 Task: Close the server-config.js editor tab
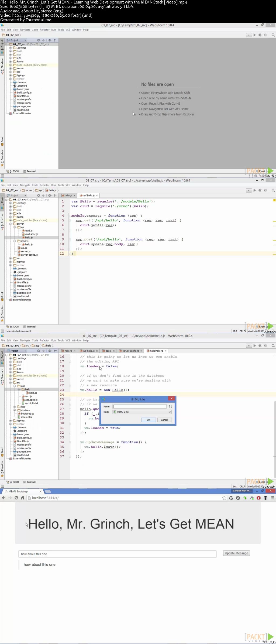pyautogui.click(x=141, y=351)
